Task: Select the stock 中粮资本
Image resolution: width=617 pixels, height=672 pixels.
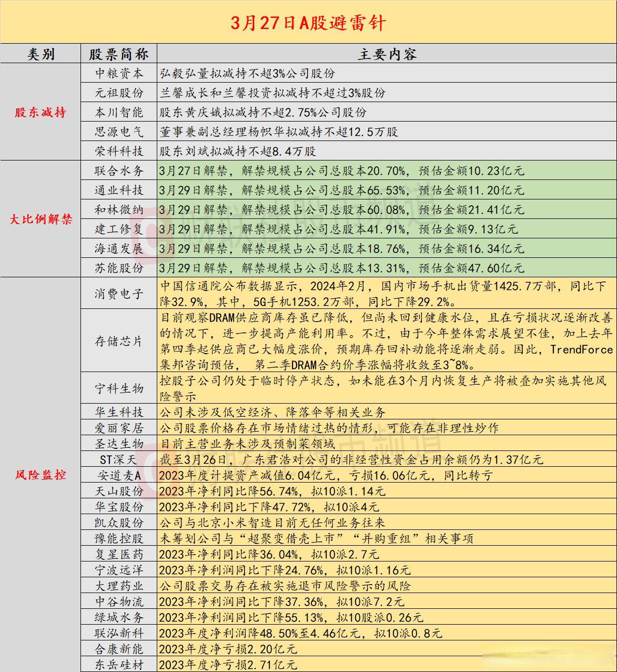Action: coord(119,74)
